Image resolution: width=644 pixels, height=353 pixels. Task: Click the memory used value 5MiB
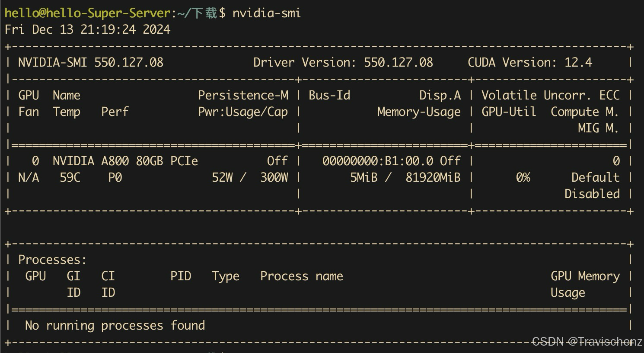click(364, 177)
